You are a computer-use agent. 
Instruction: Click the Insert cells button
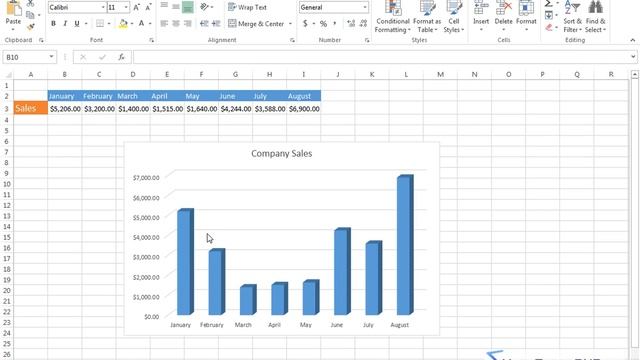(481, 16)
